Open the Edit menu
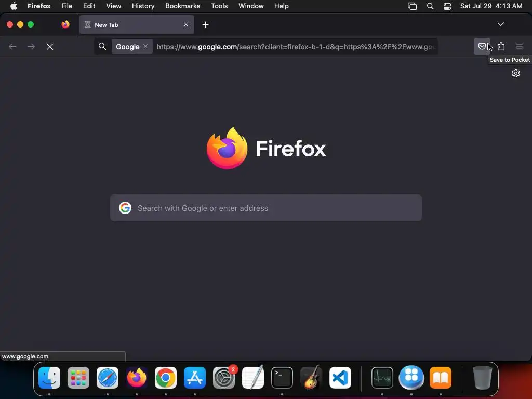Screen dimensions: 532x399 tap(89, 6)
